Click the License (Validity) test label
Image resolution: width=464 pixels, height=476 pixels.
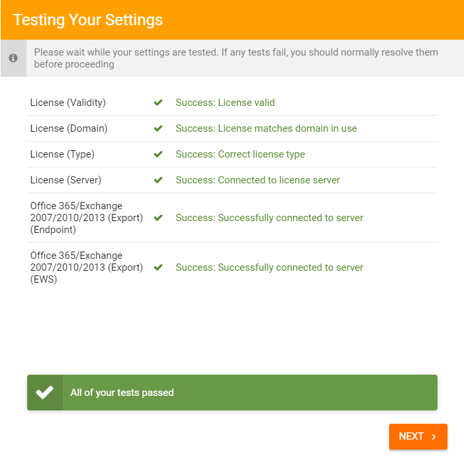(68, 103)
